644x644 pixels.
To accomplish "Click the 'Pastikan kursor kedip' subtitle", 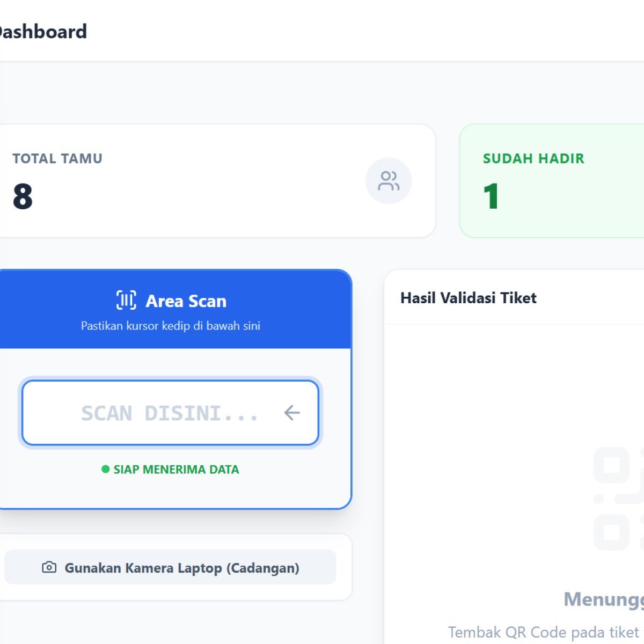I will (171, 326).
